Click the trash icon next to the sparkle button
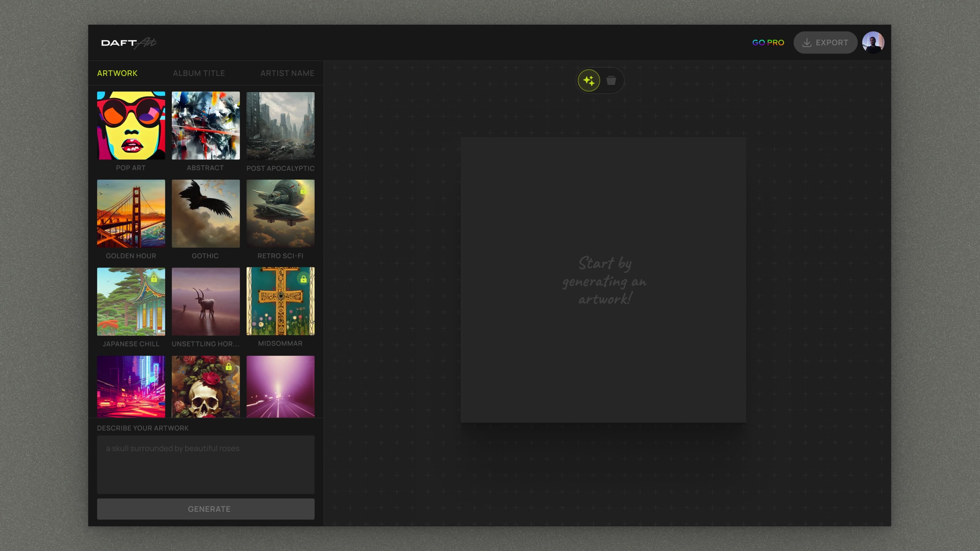Viewport: 980px width, 551px height. (612, 80)
